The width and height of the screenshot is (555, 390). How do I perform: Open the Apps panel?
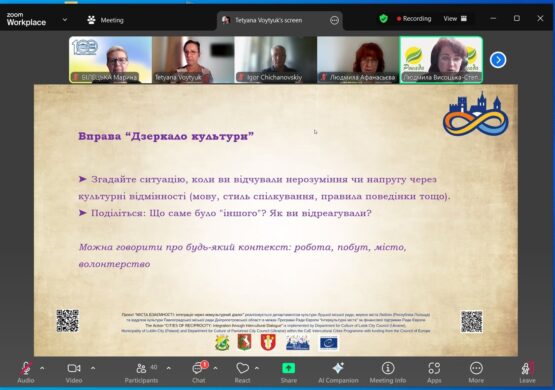click(434, 372)
